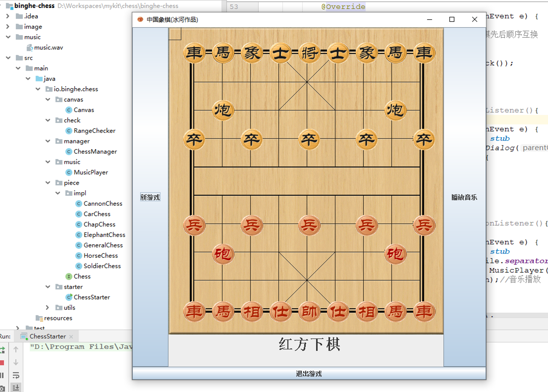Select the left red advisor 仕 piece

click(280, 311)
